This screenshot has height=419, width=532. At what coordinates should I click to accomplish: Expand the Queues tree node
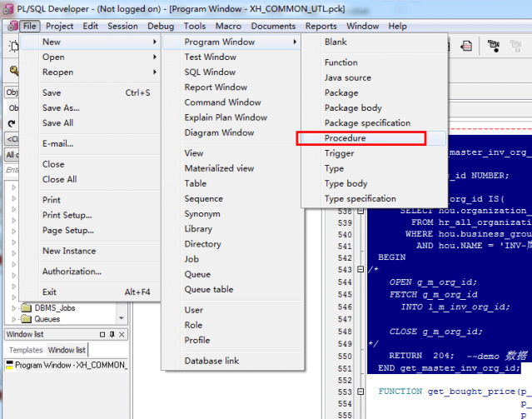(13, 319)
